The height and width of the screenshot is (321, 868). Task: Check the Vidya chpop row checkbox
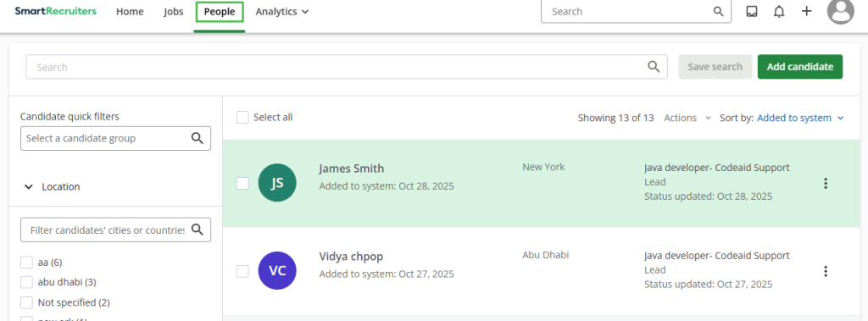coord(242,271)
